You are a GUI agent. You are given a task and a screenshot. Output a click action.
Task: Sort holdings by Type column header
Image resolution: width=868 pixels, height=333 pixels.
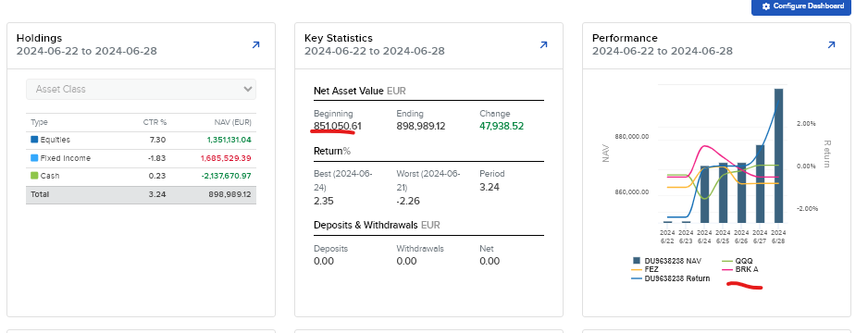tap(39, 122)
